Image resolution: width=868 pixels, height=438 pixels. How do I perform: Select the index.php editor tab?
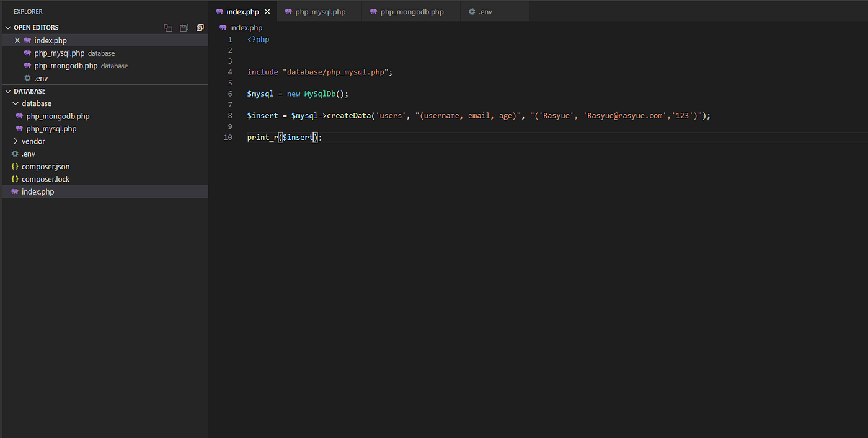(242, 12)
